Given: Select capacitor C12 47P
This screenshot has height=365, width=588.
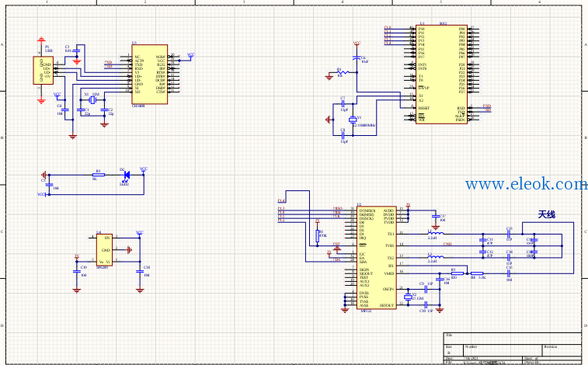Looking at the screenshot, I should tap(482, 252).
